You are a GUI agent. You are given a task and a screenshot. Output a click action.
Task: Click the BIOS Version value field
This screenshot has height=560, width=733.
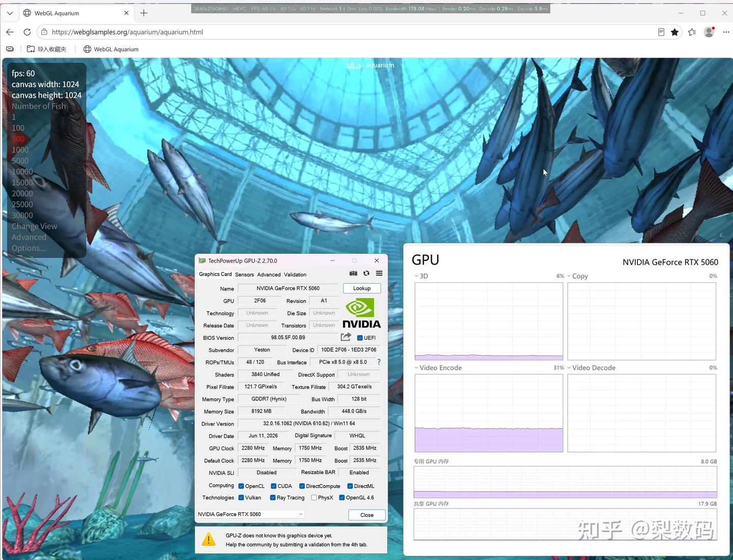[x=288, y=338]
